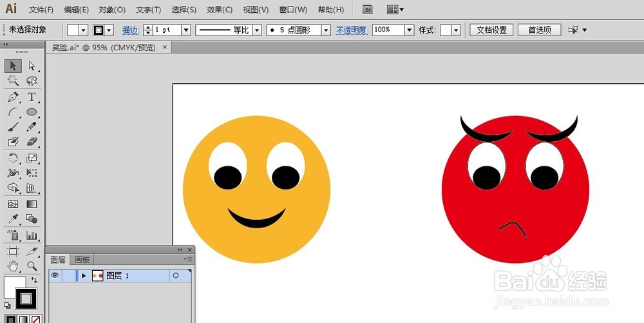Viewport: 644px width, 323px height.
Task: Select the Width tool
Action: 13,173
